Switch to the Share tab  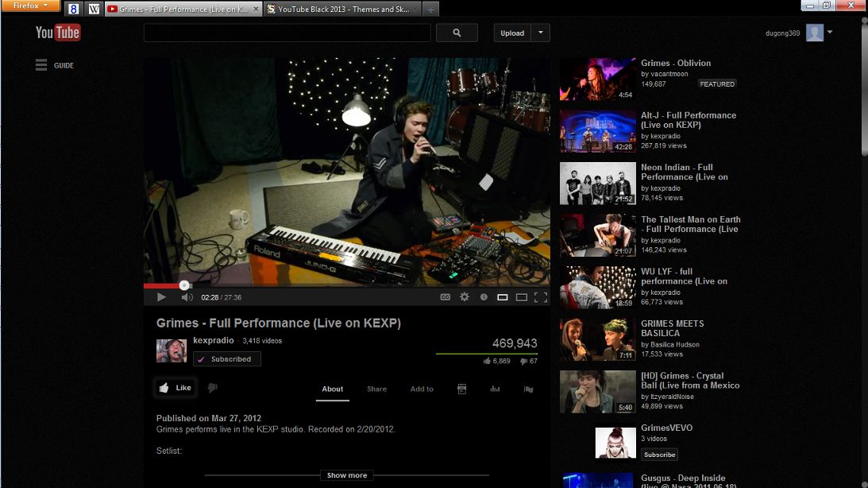coord(376,389)
